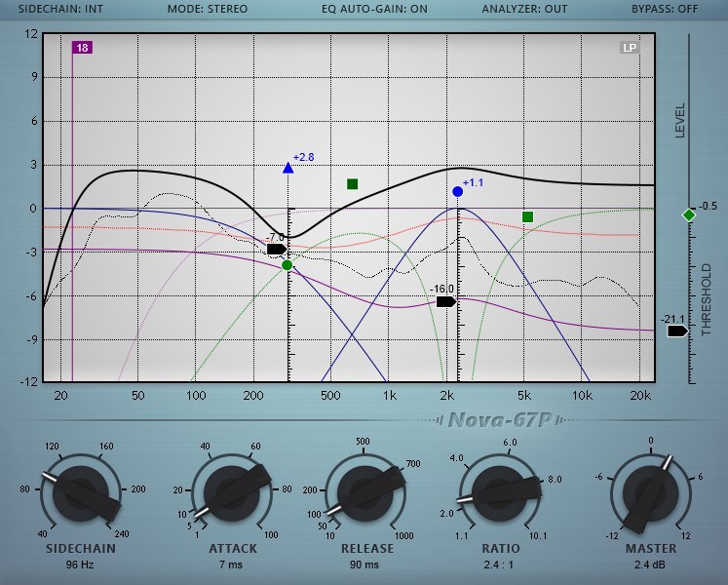Click the -21.1 threshold arrow on right scale
The image size is (728, 585).
click(677, 331)
